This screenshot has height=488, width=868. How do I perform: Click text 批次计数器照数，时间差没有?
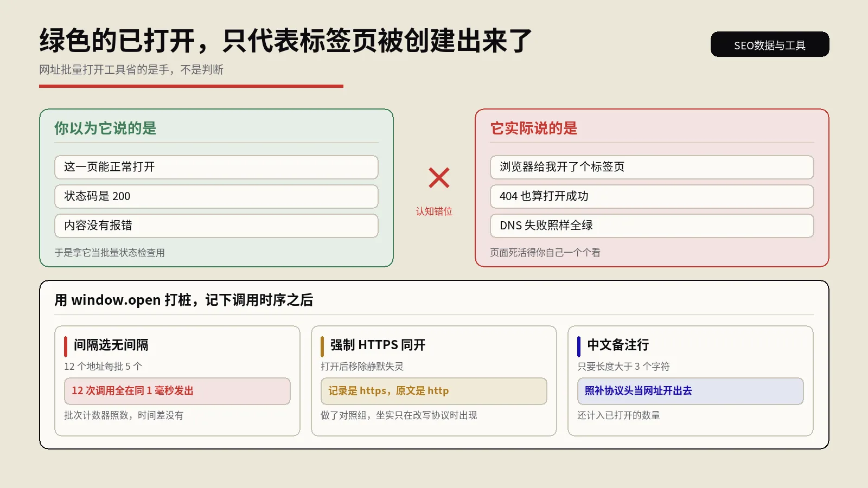pyautogui.click(x=124, y=415)
